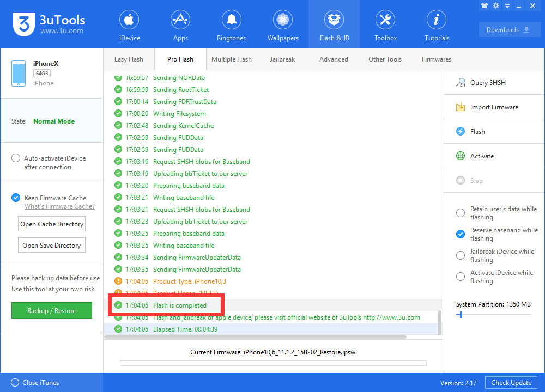
Task: Click check icon for 17:03:35 Sending FirmwareUpdaterData
Action: (118, 269)
